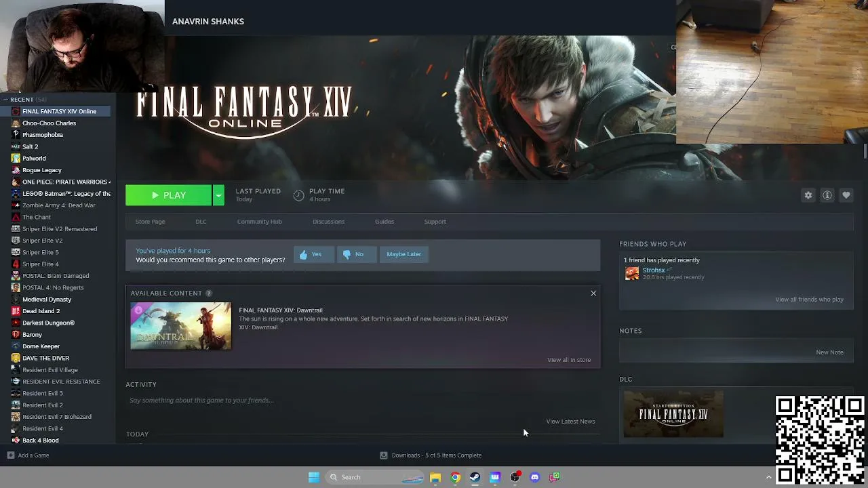The image size is (868, 488).
Task: Launch the game with the Play button
Action: tap(169, 195)
